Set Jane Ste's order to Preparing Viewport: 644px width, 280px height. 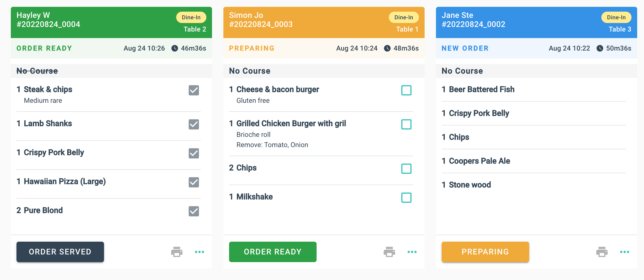(485, 252)
